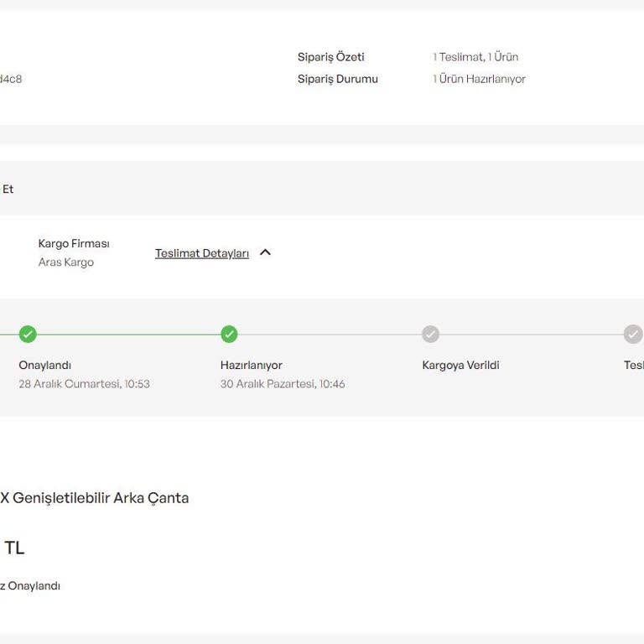
Task: Click the Onaylandı step label
Action: (x=44, y=365)
